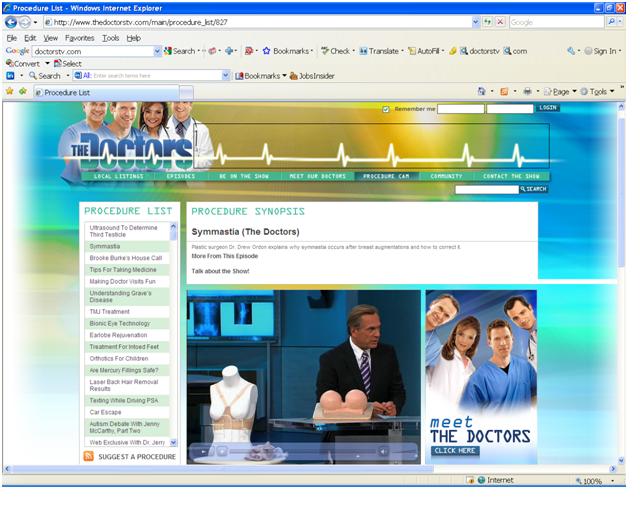Image resolution: width=640 pixels, height=512 pixels.
Task: Open the address bar history dropdown
Action: [x=476, y=22]
